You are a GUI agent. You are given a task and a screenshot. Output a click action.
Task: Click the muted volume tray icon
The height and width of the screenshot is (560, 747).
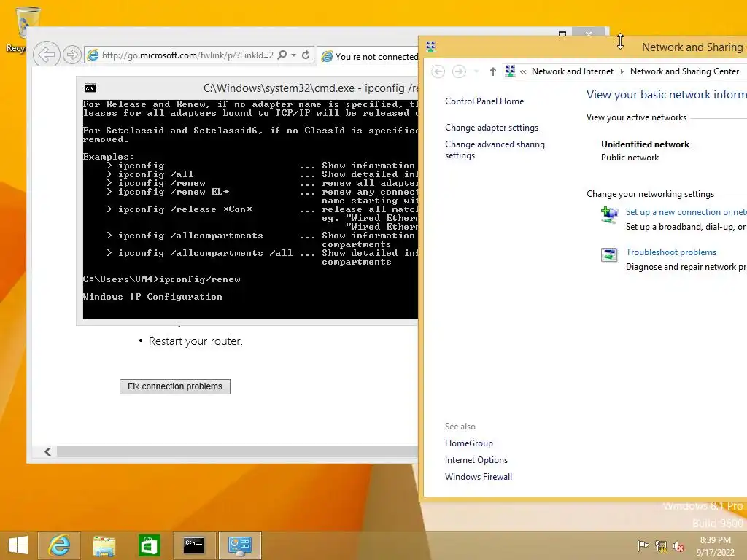tap(678, 546)
